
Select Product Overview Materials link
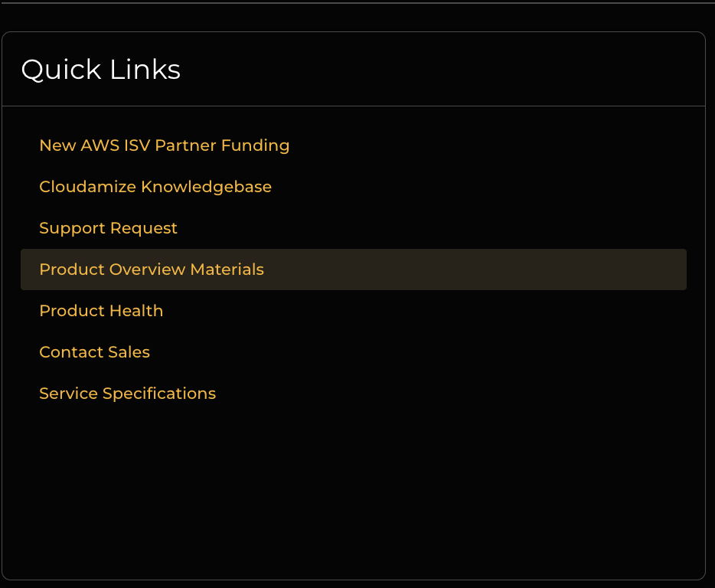point(151,269)
